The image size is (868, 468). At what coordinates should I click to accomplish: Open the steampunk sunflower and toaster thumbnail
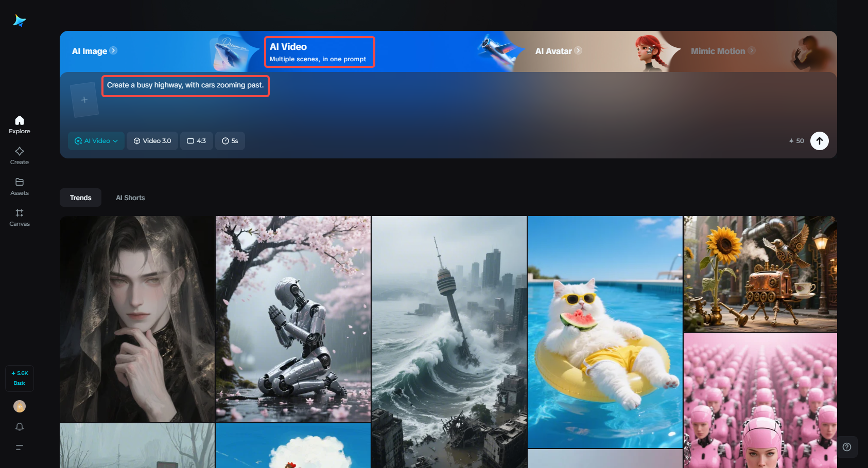[x=760, y=274]
